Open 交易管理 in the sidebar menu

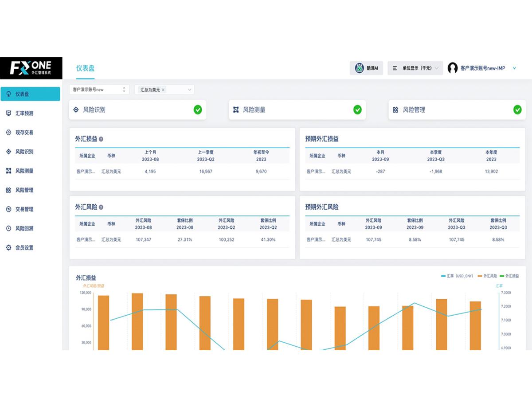(x=24, y=209)
